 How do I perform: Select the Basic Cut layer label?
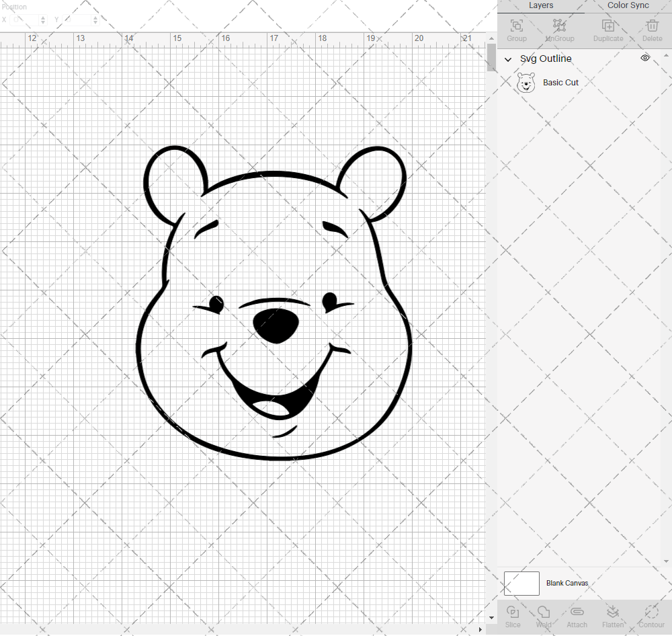click(560, 82)
